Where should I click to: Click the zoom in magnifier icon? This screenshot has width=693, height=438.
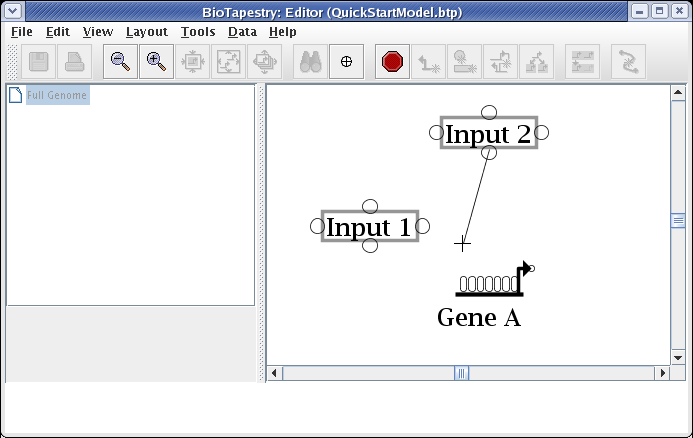155,62
